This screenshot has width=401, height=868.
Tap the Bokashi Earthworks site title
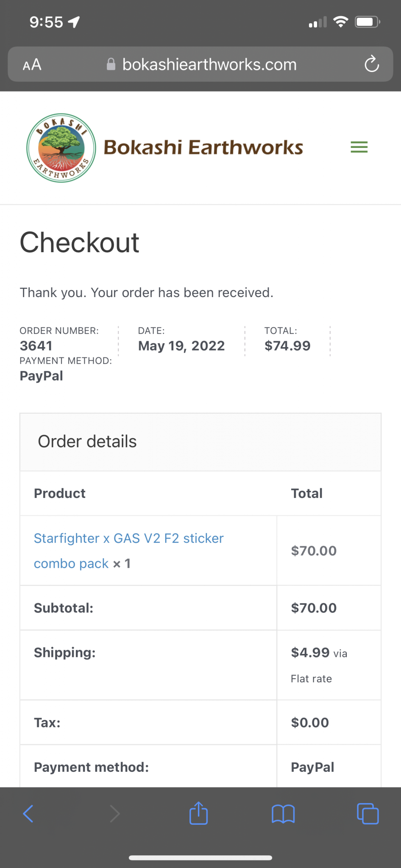click(203, 147)
